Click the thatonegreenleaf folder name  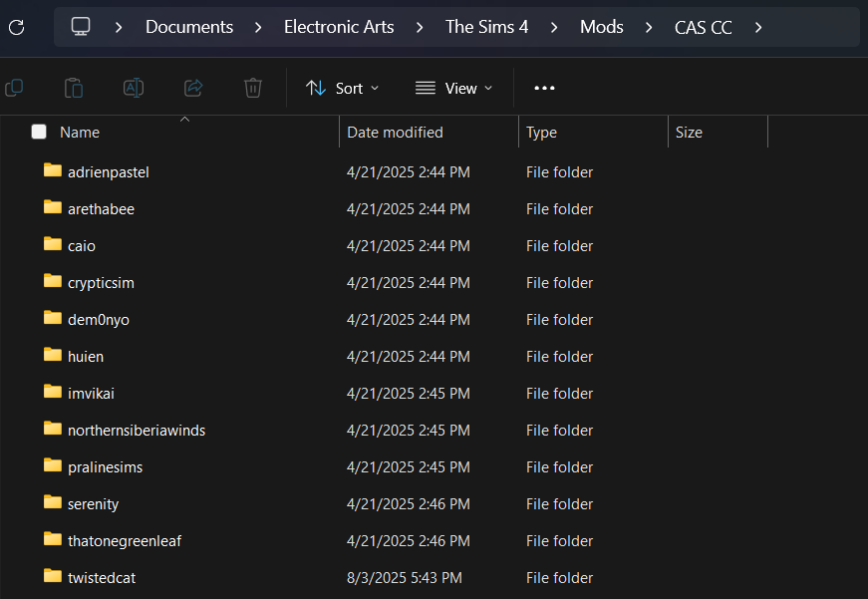pyautogui.click(x=125, y=541)
